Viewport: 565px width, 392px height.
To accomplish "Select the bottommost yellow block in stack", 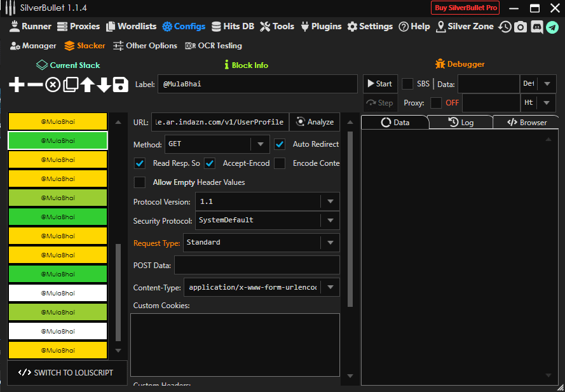I will pyautogui.click(x=58, y=350).
